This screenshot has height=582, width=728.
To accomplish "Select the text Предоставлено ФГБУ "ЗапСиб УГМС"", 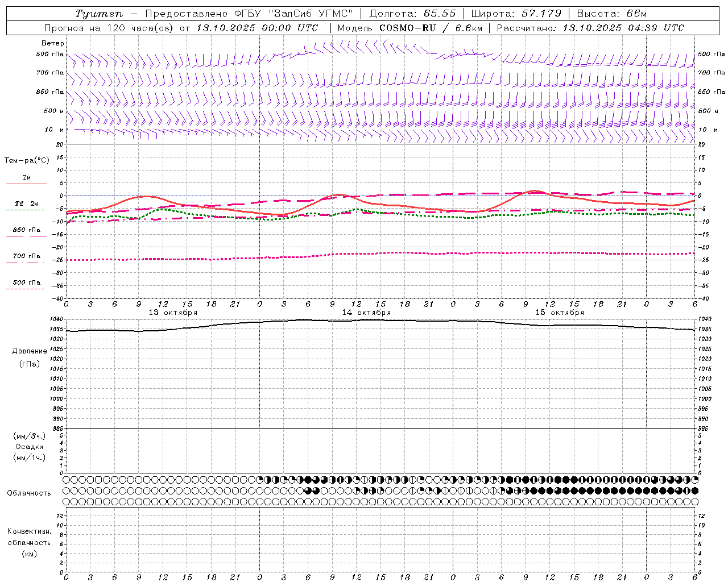I will [x=249, y=14].
